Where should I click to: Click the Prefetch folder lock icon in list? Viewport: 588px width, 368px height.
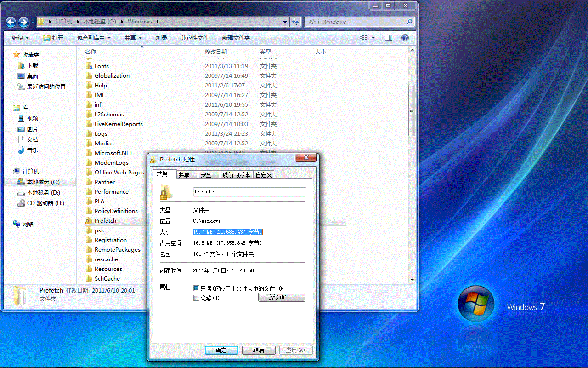pyautogui.click(x=89, y=221)
